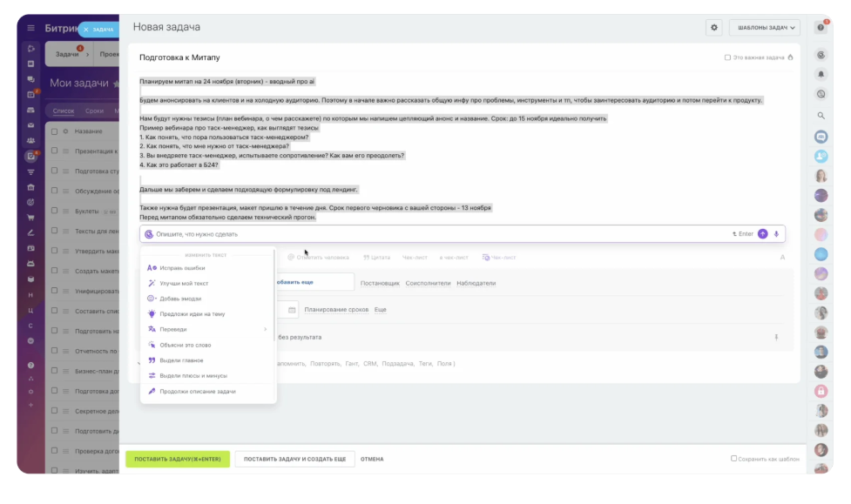Enable 'Сохранить как шаблон' checkbox

[x=734, y=459]
